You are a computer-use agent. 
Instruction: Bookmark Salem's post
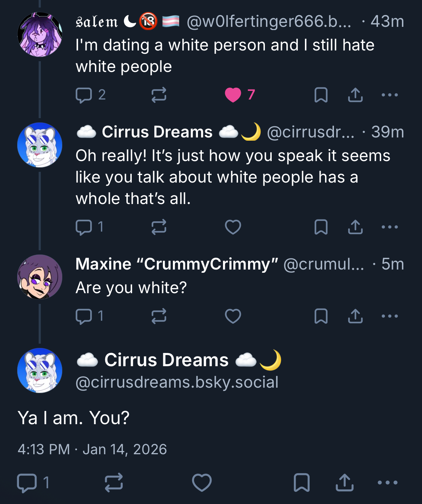(x=321, y=95)
